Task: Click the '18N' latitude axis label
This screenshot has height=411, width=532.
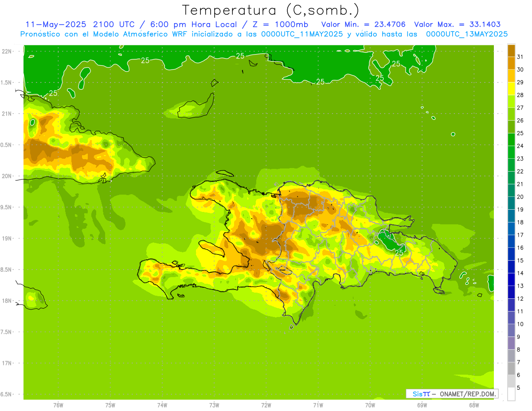Action: [x=7, y=301]
